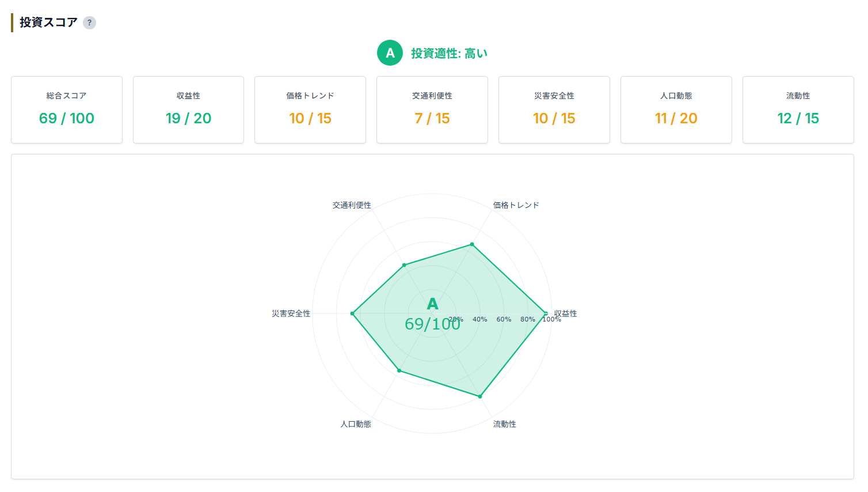Click the 価格トレンド radar axis label

(516, 205)
